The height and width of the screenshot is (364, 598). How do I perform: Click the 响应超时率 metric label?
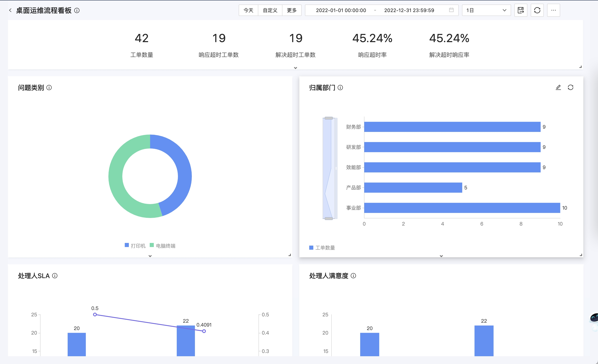(372, 55)
